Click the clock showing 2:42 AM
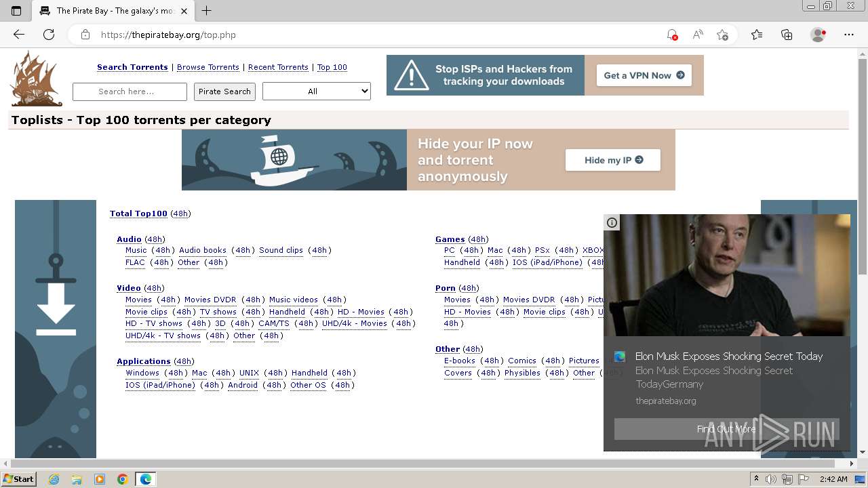The image size is (868, 488). pos(833,479)
